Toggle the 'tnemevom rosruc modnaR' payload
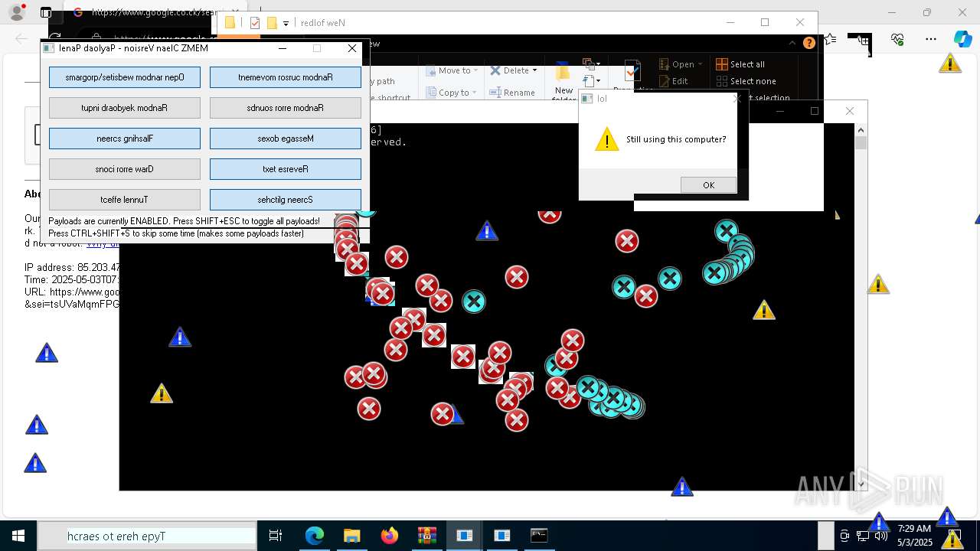 pyautogui.click(x=286, y=77)
